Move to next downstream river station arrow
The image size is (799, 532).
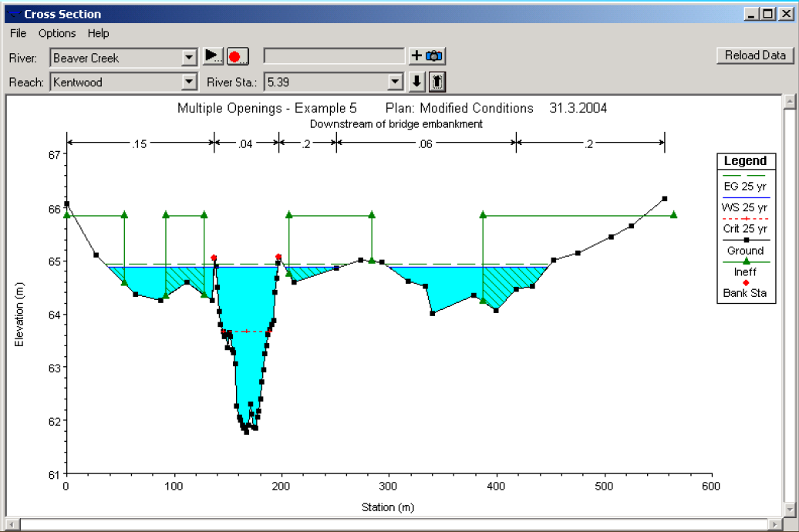point(416,82)
